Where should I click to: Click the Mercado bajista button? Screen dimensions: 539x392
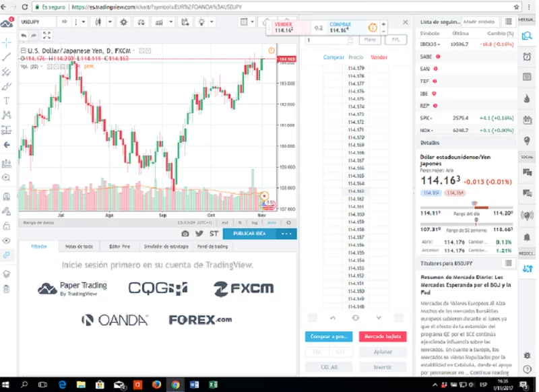tap(383, 336)
